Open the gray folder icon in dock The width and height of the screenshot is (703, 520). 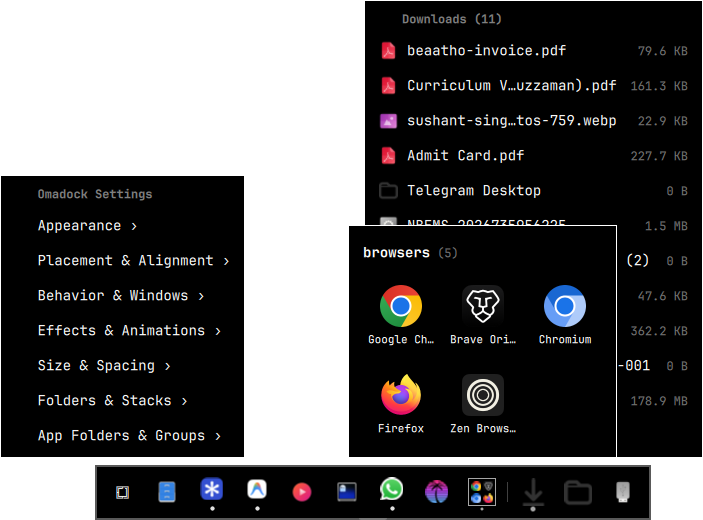(x=577, y=492)
